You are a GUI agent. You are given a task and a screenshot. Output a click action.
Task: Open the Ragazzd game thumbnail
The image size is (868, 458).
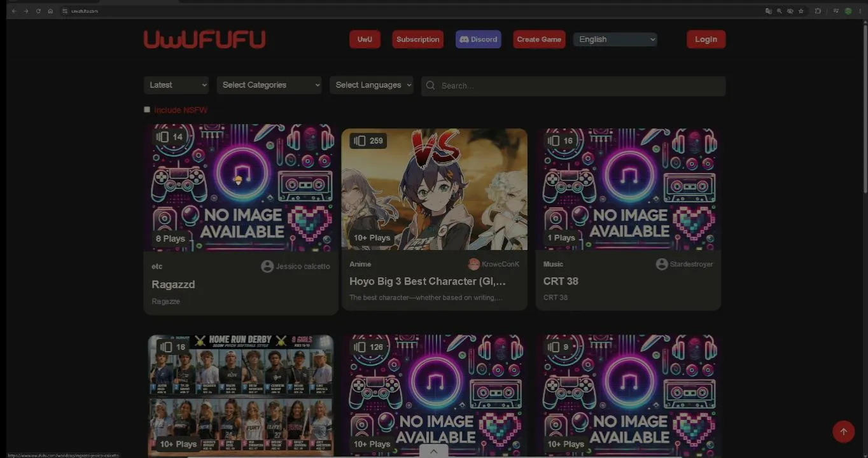point(241,188)
